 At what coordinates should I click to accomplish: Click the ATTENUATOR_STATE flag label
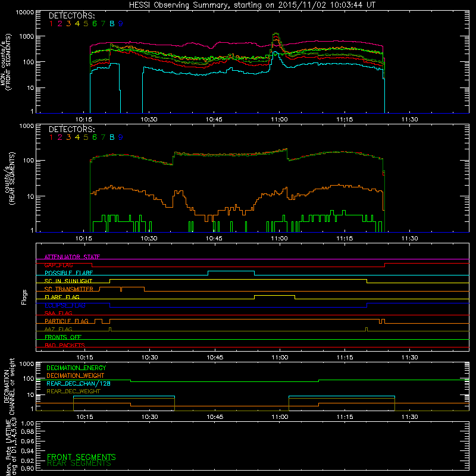coord(72,257)
